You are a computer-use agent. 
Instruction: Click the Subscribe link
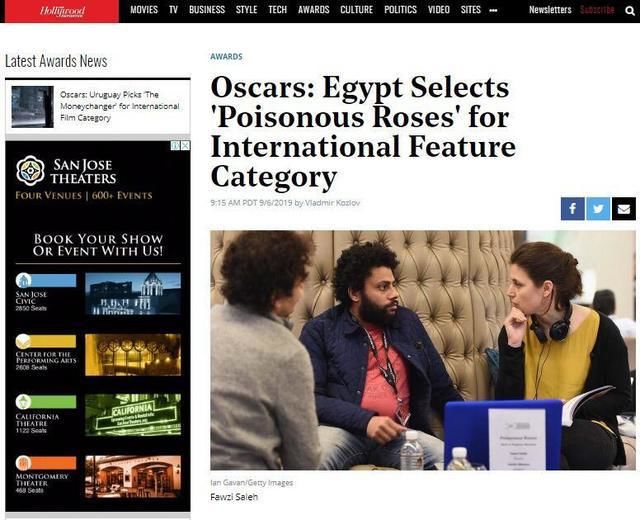click(597, 10)
